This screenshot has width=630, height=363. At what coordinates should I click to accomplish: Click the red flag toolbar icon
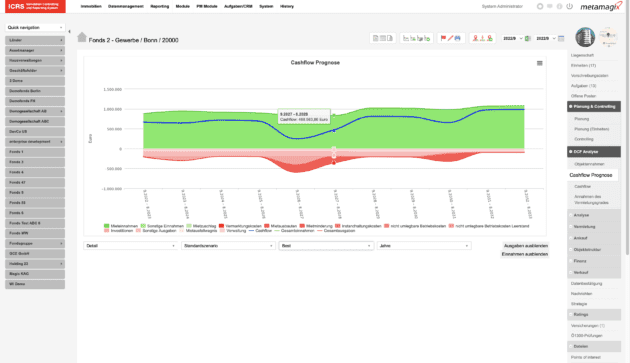(x=443, y=38)
